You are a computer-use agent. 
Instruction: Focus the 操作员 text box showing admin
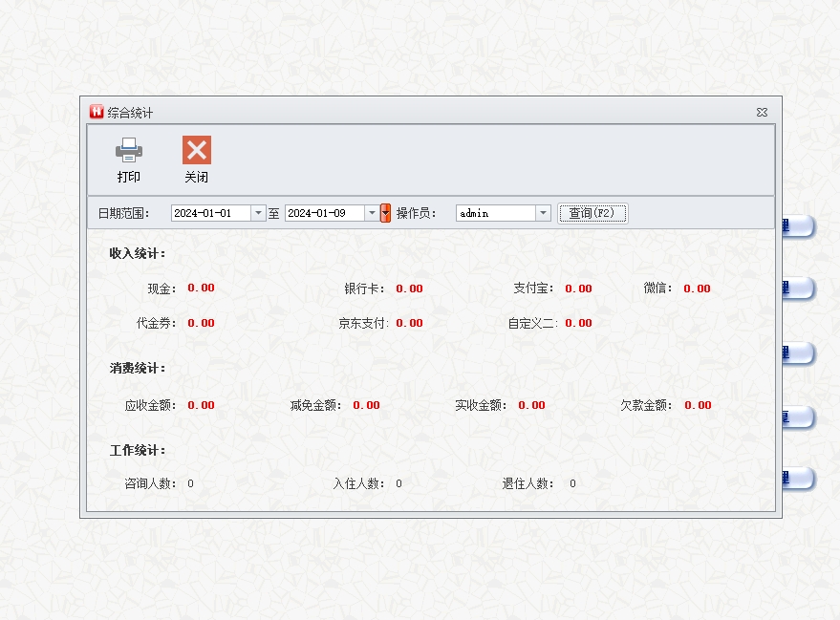[x=495, y=213]
